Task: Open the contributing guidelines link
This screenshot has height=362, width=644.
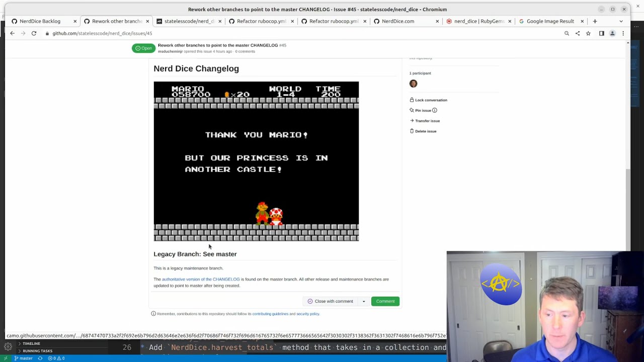Action: [270, 314]
